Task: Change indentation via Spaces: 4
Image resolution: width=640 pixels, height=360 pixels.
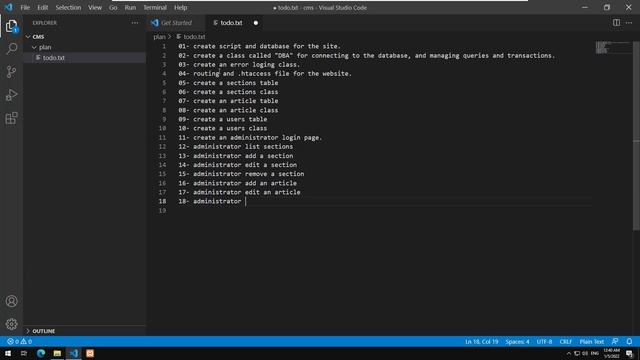Action: pos(517,342)
